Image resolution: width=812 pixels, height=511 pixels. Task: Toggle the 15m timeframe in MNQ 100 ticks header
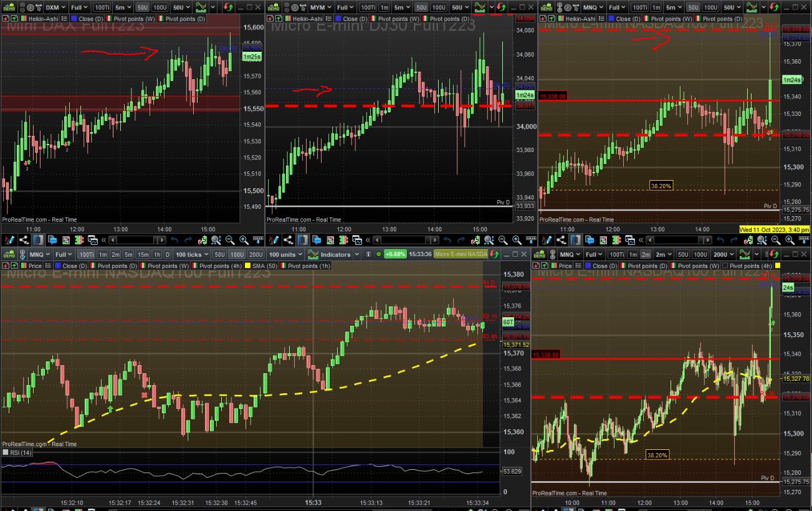pos(143,254)
